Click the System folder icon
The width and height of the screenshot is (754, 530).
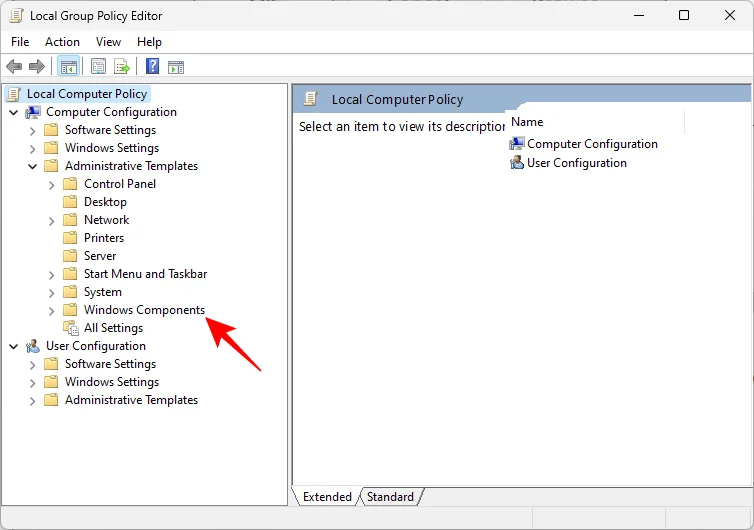(70, 291)
